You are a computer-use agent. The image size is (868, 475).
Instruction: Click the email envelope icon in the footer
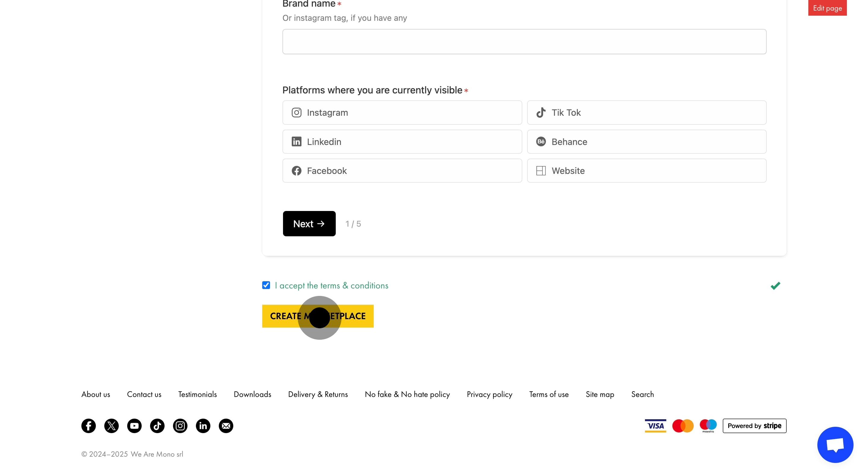coord(226,426)
